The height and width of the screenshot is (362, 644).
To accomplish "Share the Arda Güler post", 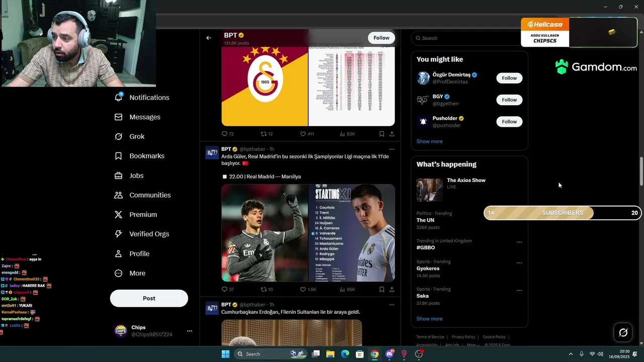I will [x=392, y=289].
